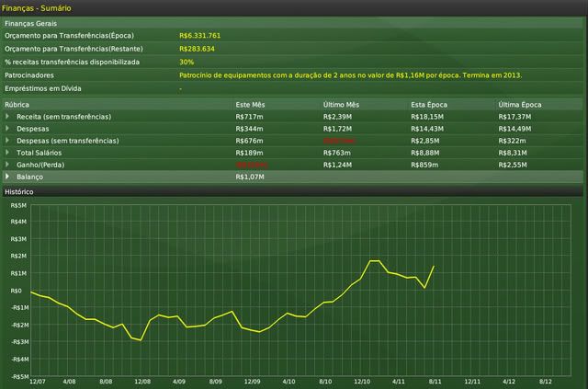The height and width of the screenshot is (389, 588).
Task: Click the Histórico section header
Action: point(19,191)
